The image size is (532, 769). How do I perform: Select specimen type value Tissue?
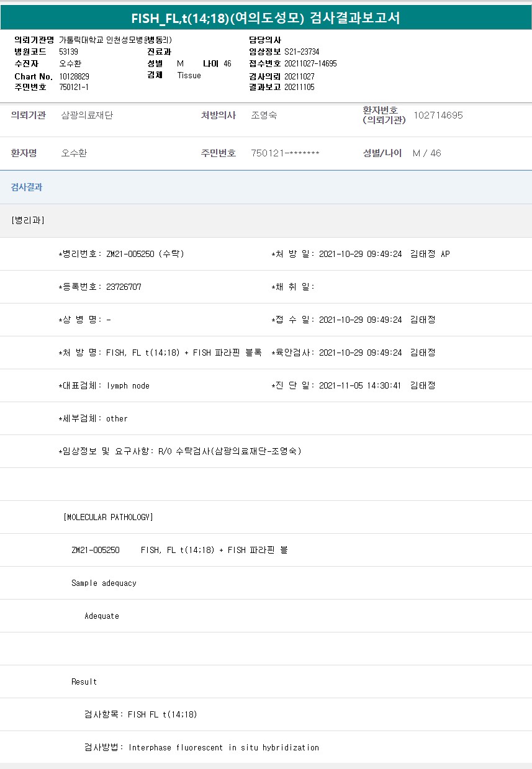pos(189,75)
